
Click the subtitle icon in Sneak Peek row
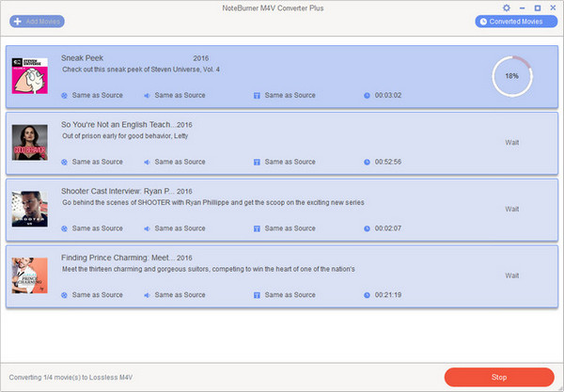pyautogui.click(x=257, y=96)
